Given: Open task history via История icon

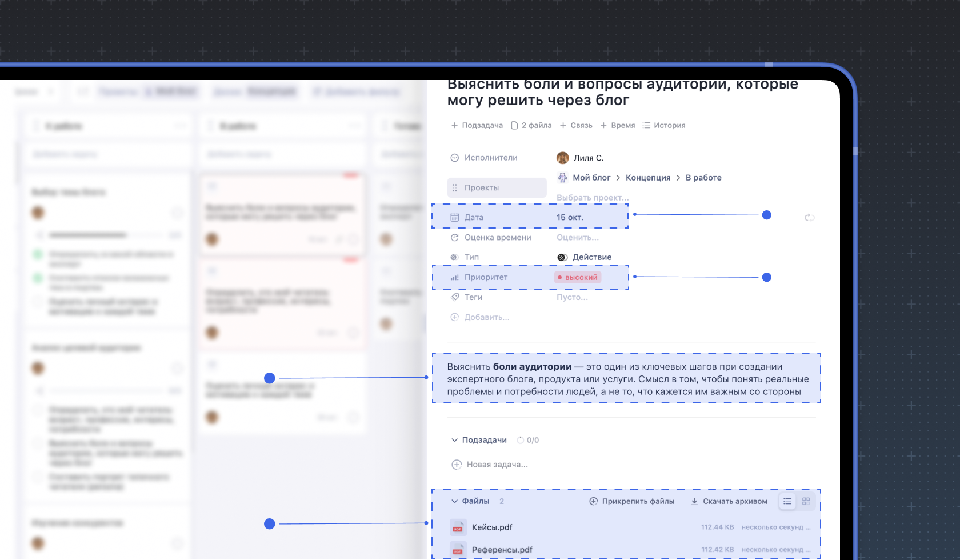Looking at the screenshot, I should [646, 125].
